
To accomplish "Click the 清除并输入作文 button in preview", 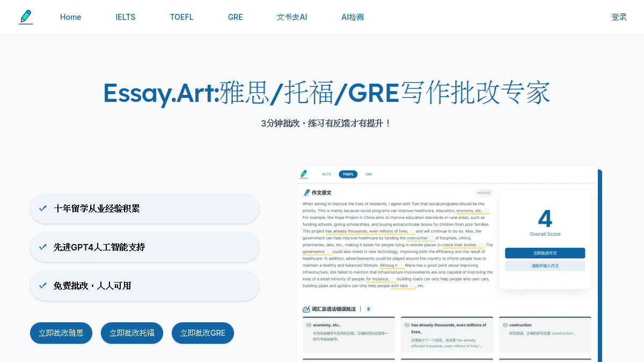I will [545, 266].
